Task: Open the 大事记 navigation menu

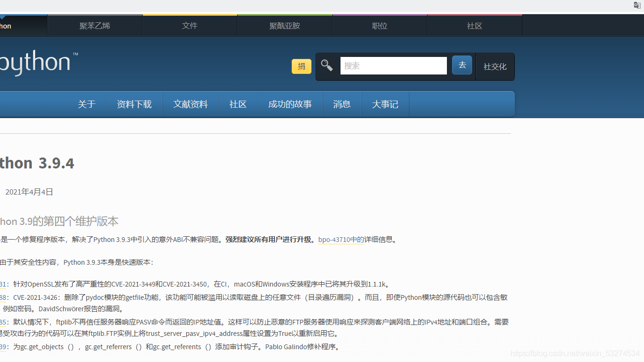Action: (x=385, y=104)
